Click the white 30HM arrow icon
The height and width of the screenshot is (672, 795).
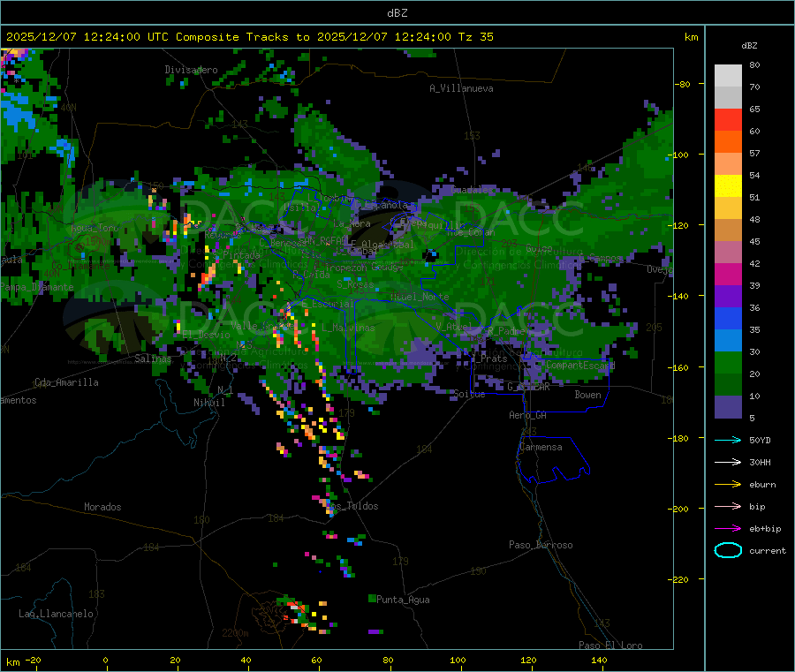[728, 462]
